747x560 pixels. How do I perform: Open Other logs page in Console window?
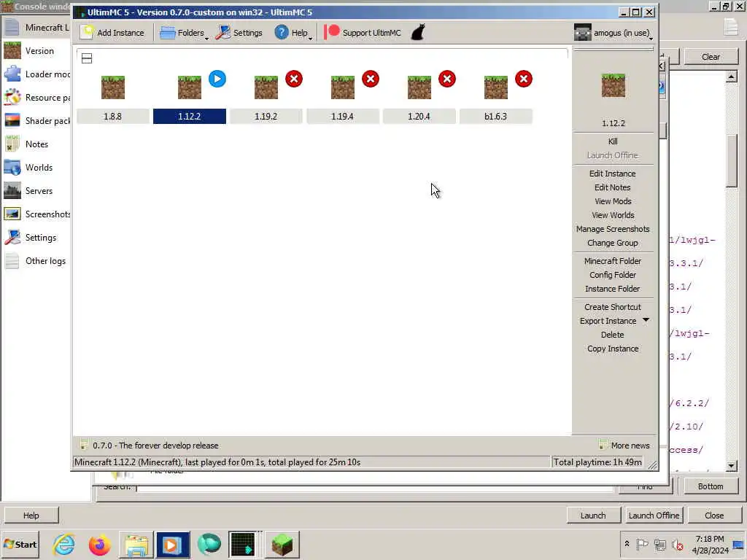(x=36, y=261)
